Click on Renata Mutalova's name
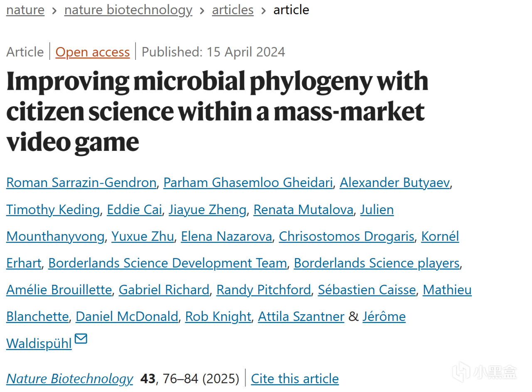Viewport: 532px width, 392px height. pyautogui.click(x=303, y=210)
